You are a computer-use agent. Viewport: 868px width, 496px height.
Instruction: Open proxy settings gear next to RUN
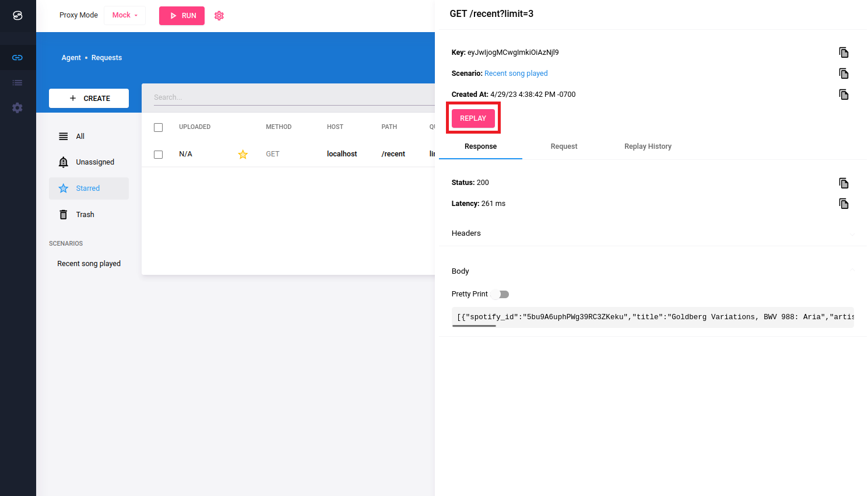point(219,16)
